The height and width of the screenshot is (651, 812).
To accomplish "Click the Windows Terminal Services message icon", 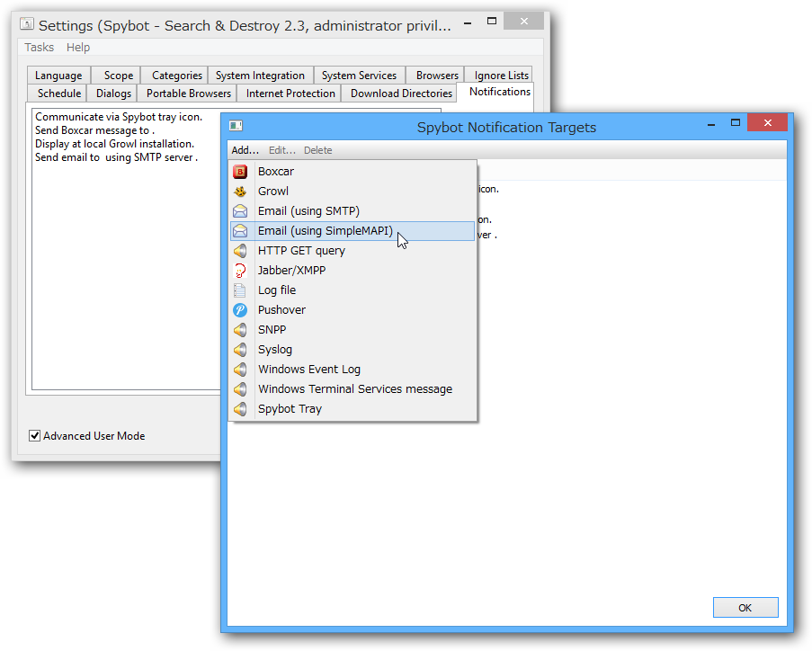I will tap(240, 389).
